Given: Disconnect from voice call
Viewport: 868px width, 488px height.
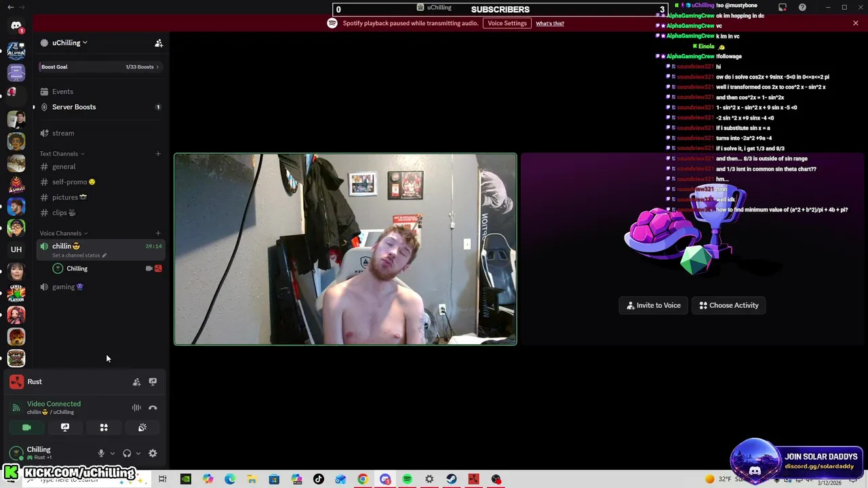Looking at the screenshot, I should [x=153, y=407].
